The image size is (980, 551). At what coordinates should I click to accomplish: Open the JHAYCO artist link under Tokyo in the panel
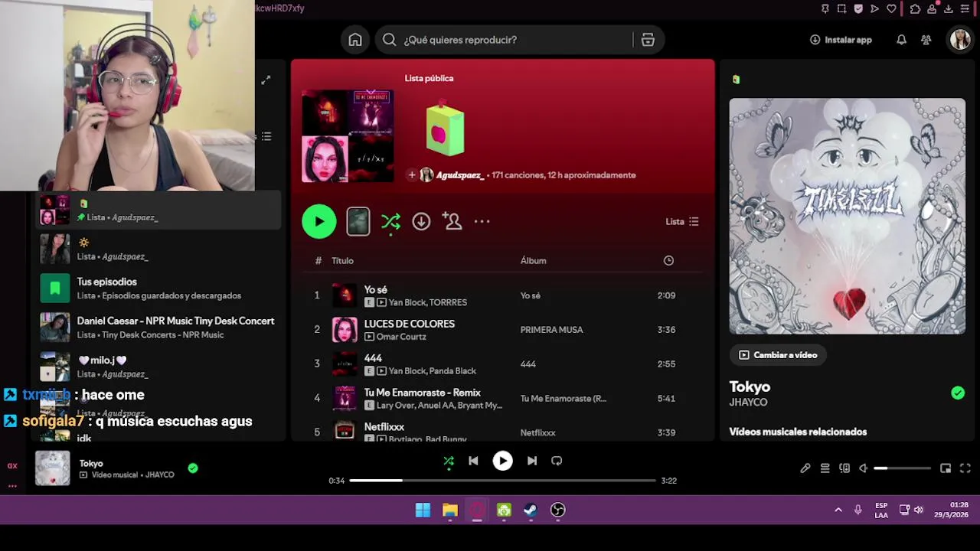click(x=748, y=403)
